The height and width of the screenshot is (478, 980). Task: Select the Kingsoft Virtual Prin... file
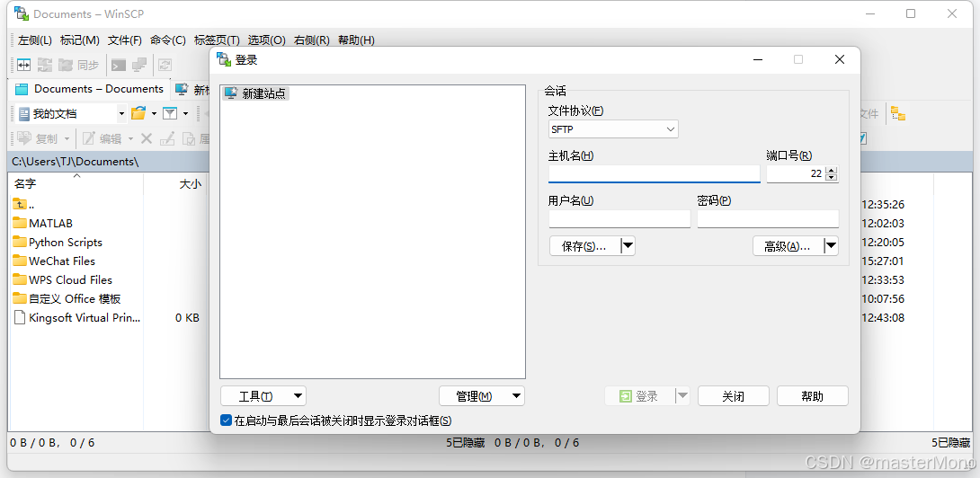point(77,317)
